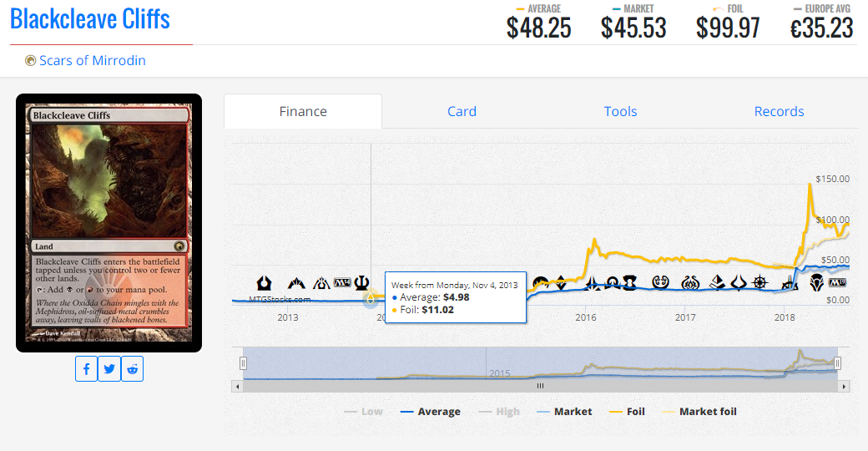Click the Blackcleave Cliffs title link
The width and height of the screenshot is (868, 451).
pyautogui.click(x=90, y=18)
